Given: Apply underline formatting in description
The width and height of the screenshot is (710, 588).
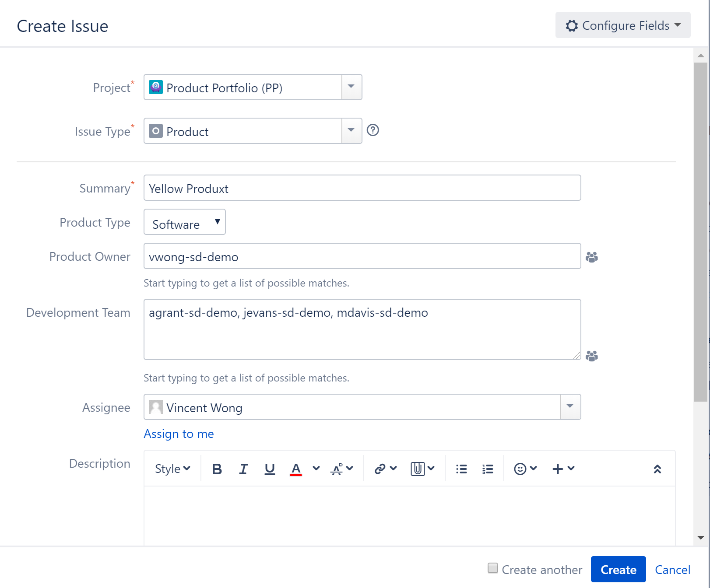Looking at the screenshot, I should pyautogui.click(x=270, y=469).
